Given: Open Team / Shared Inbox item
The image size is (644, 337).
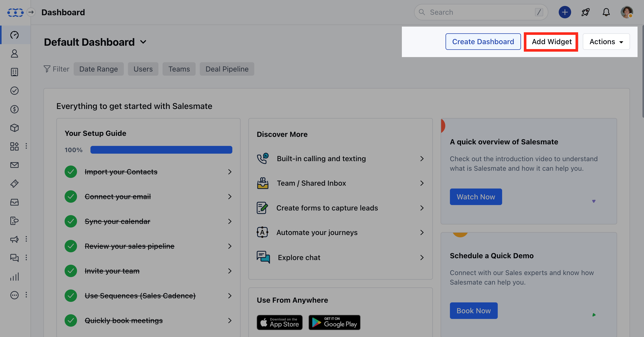Looking at the screenshot, I should pos(341,183).
